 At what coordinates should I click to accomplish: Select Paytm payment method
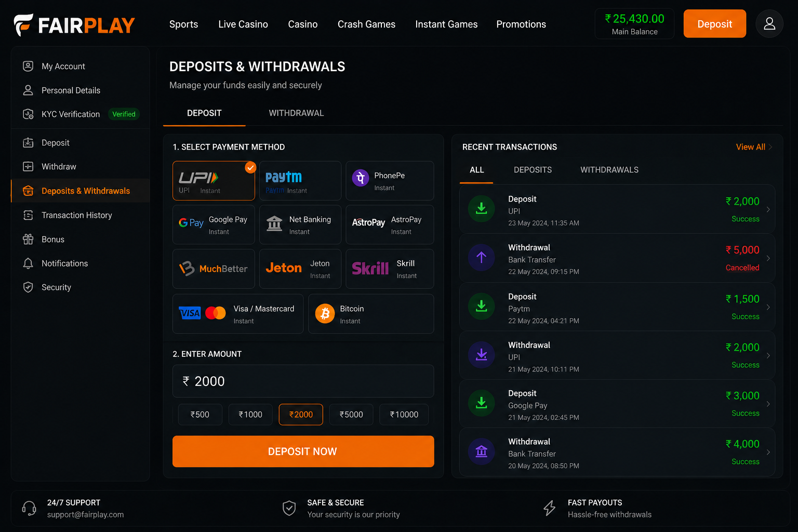pyautogui.click(x=300, y=181)
